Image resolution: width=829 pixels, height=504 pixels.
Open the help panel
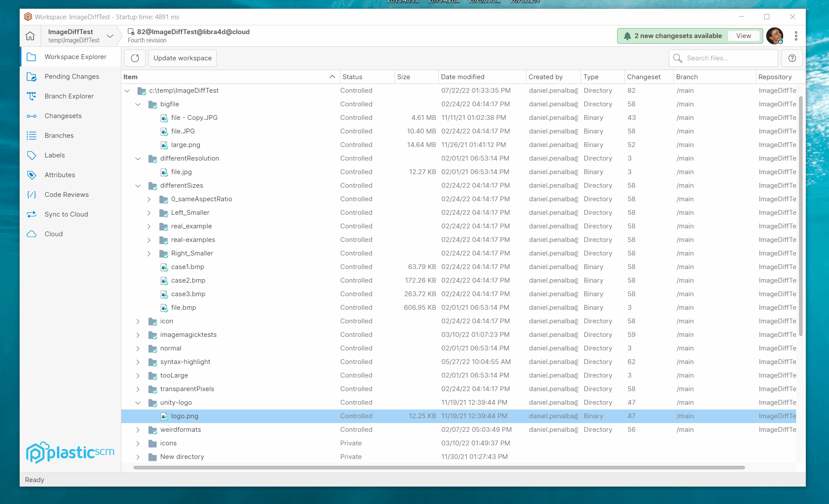pos(791,58)
